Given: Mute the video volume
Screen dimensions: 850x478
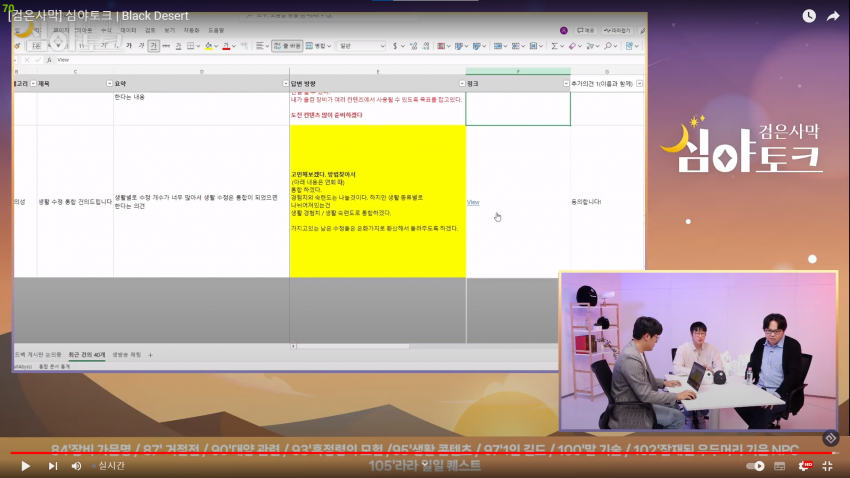Looking at the screenshot, I should [x=77, y=466].
